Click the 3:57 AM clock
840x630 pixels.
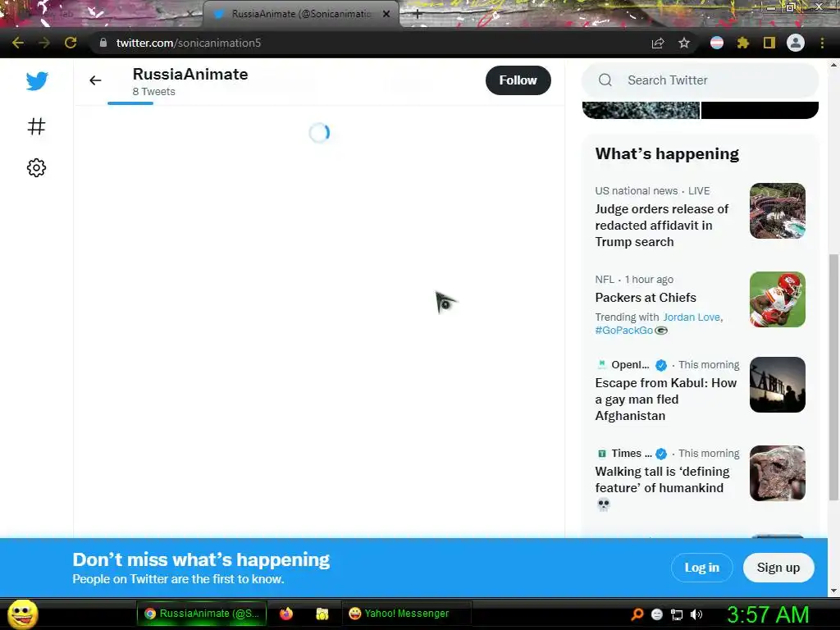(x=768, y=614)
